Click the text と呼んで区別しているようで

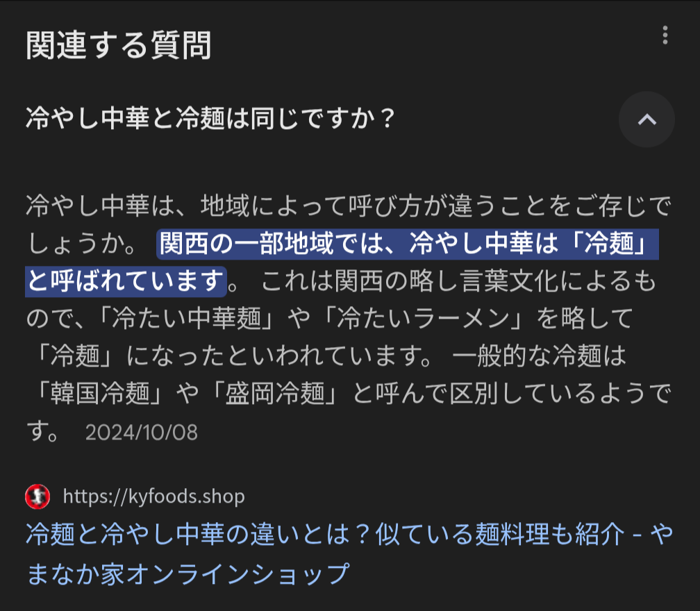click(x=512, y=394)
